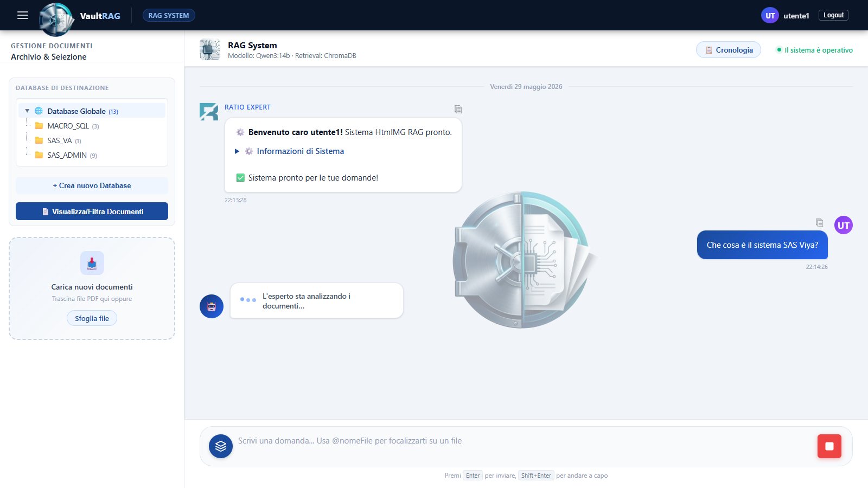The width and height of the screenshot is (868, 488).
Task: Click the Sfoglia file button
Action: click(92, 318)
